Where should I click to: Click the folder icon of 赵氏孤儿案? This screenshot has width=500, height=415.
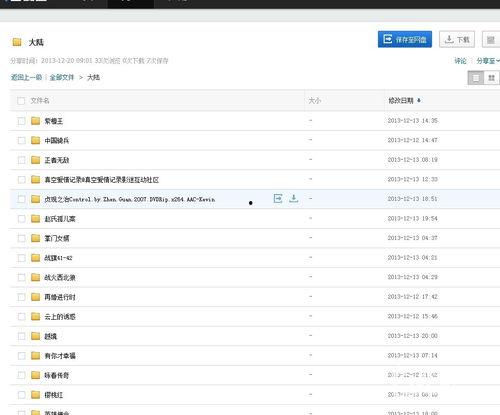tap(36, 219)
